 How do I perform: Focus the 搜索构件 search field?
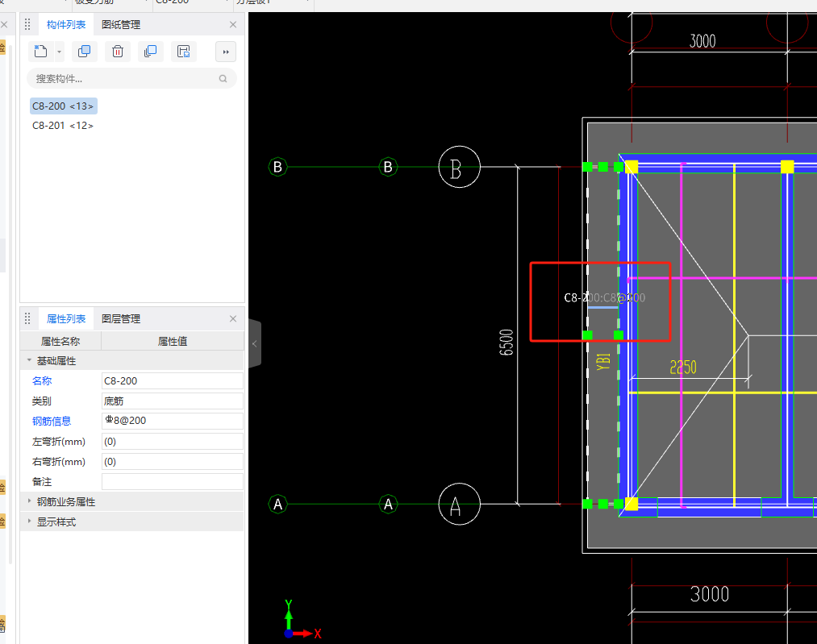pyautogui.click(x=131, y=79)
